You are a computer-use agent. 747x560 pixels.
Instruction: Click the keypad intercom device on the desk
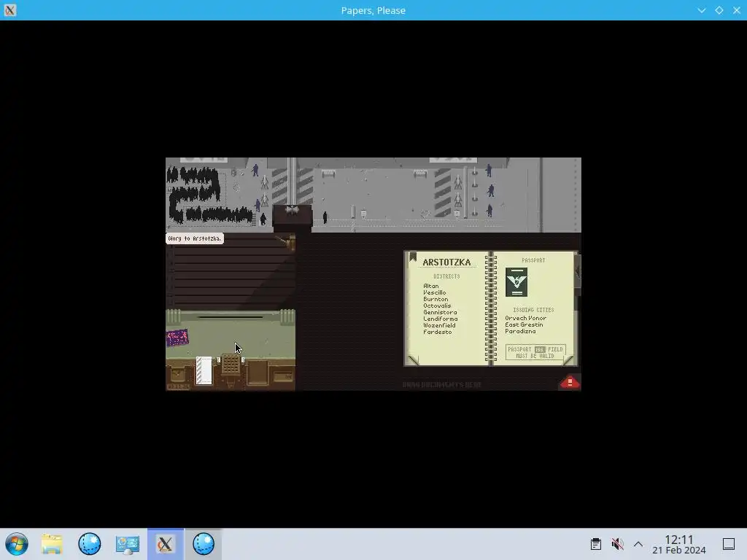click(x=231, y=366)
